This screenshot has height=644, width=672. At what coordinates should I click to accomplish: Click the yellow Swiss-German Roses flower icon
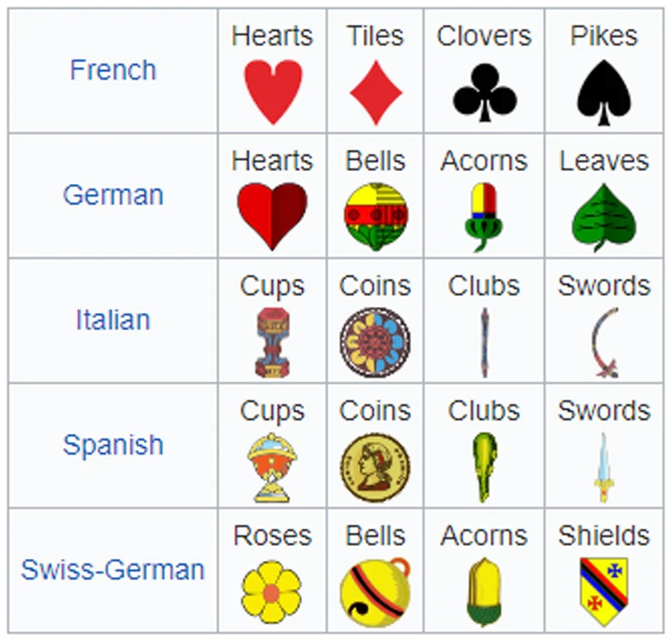click(x=272, y=592)
